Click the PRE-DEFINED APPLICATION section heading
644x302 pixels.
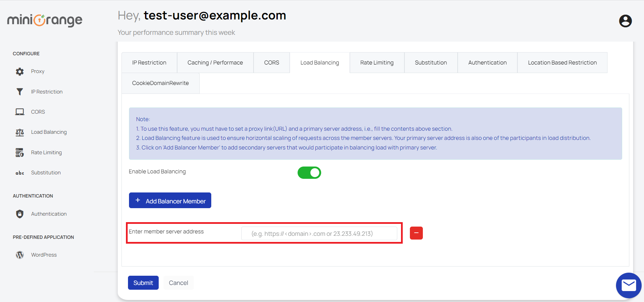(43, 237)
